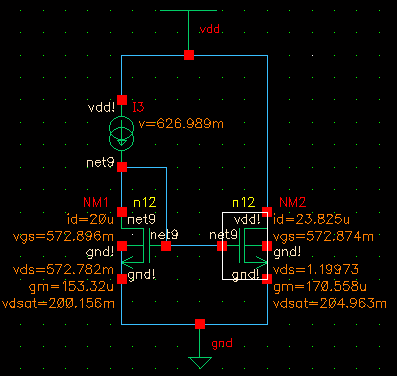The height and width of the screenshot is (376, 397).
Task: Select the NM1 instance name label
Action: (x=96, y=202)
